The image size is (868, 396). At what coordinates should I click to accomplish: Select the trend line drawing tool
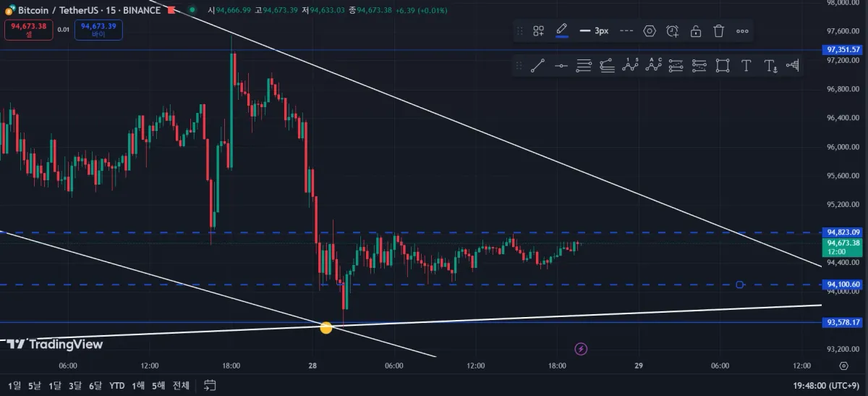pyautogui.click(x=537, y=66)
